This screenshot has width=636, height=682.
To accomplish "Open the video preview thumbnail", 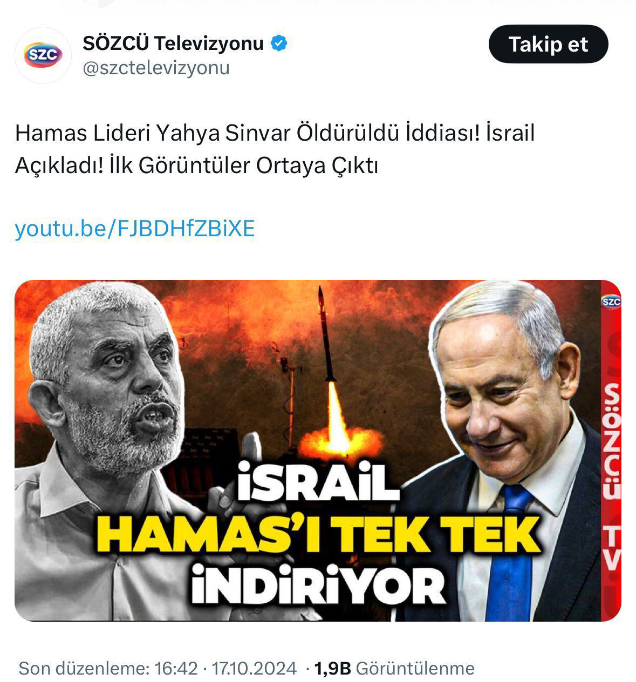I will [318, 451].
